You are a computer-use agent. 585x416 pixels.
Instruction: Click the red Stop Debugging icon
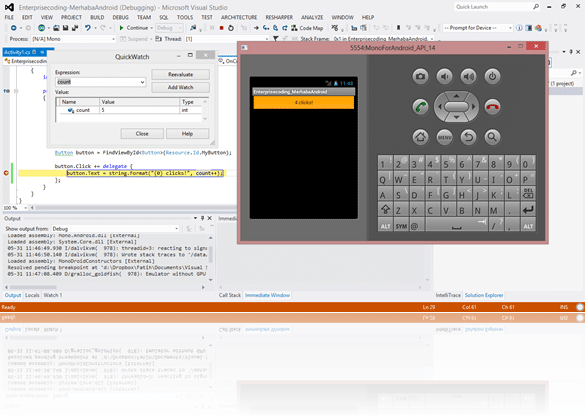(x=222, y=28)
